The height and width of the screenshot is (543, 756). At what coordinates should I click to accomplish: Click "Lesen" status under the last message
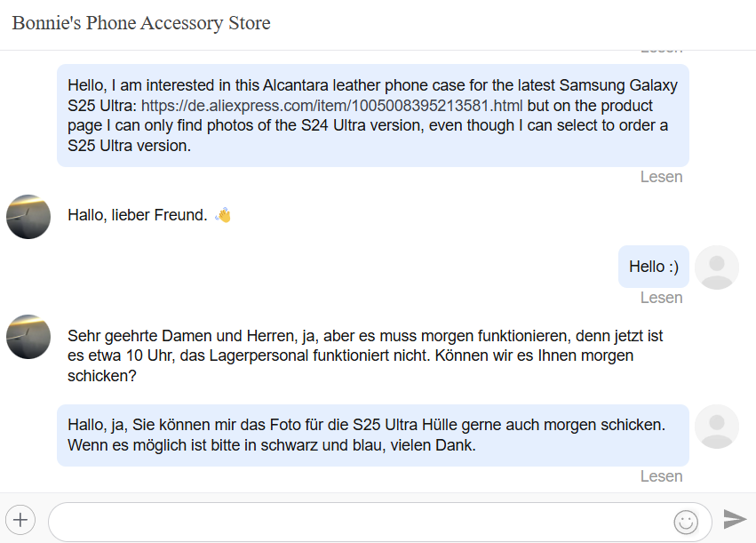(x=661, y=476)
